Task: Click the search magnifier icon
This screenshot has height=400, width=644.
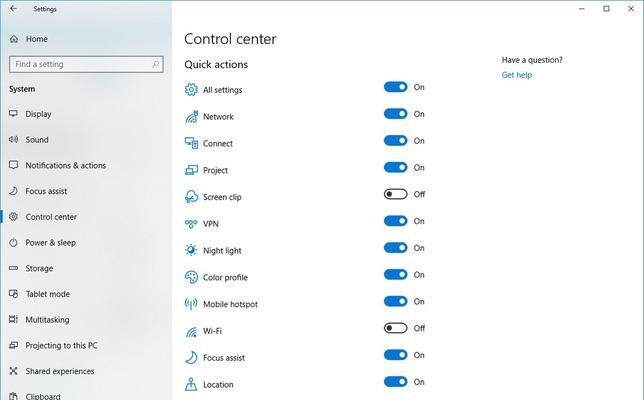Action: pos(156,64)
